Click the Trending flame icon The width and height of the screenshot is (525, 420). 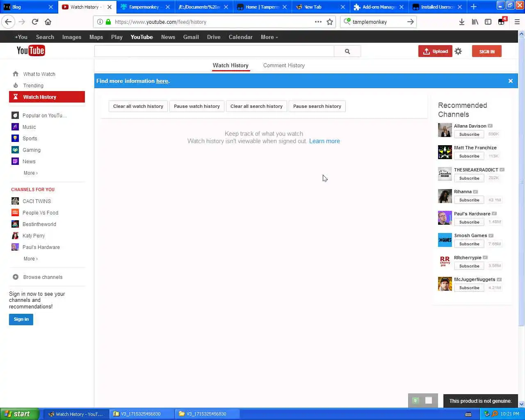(16, 85)
